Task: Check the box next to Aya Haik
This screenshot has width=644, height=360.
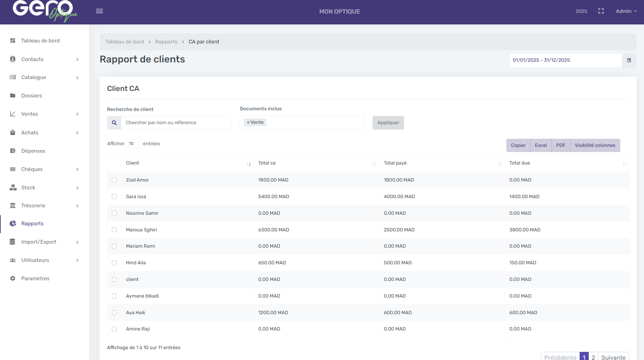Action: [x=114, y=313]
